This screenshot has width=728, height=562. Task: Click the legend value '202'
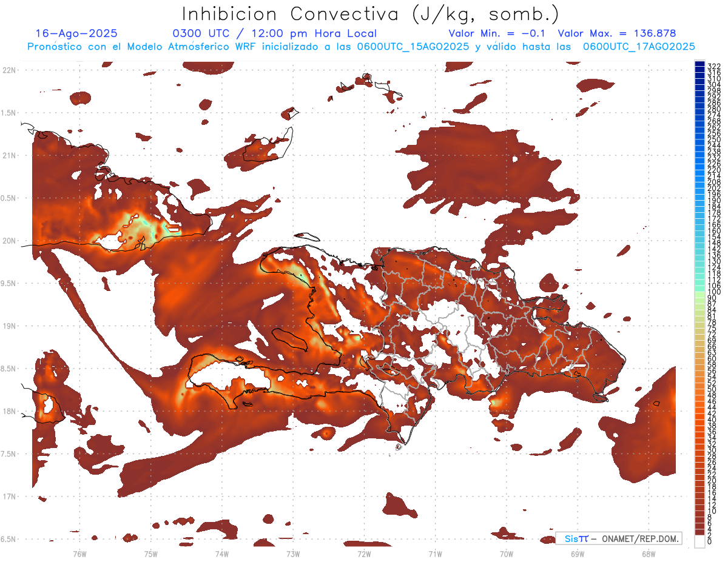coord(714,188)
